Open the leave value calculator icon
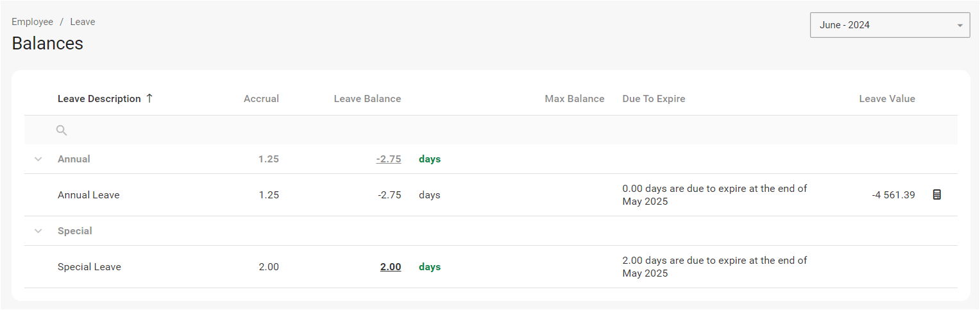This screenshot has width=980, height=310. pos(936,194)
